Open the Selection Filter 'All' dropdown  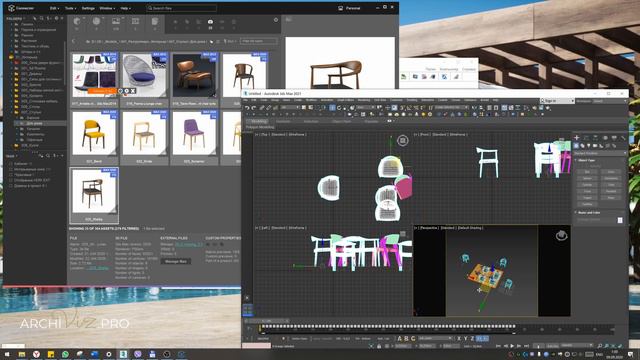click(x=290, y=108)
